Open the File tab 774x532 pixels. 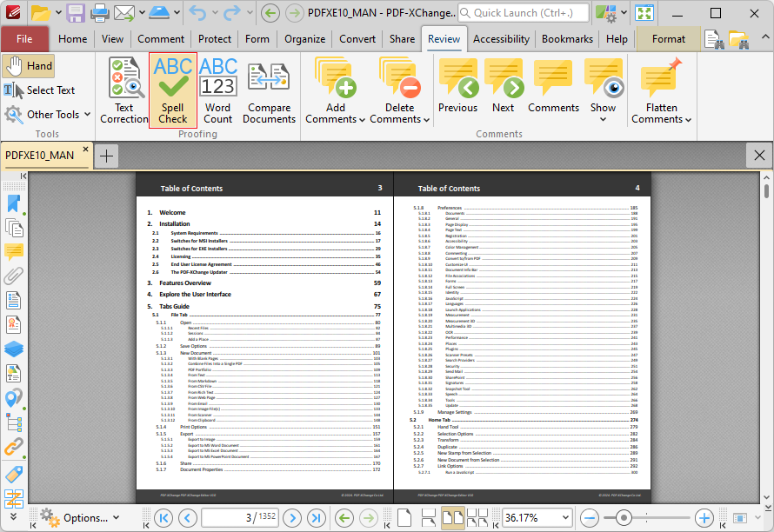(24, 39)
